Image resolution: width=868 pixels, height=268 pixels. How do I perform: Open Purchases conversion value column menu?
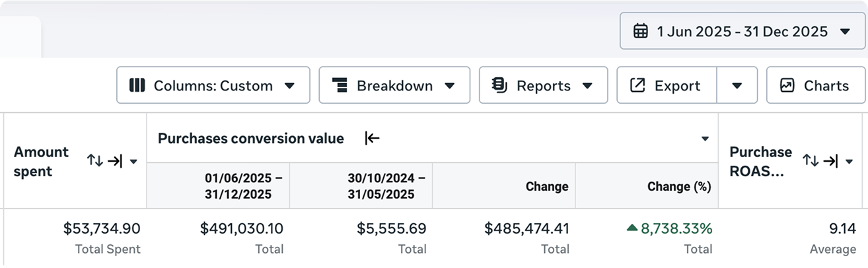(x=705, y=139)
